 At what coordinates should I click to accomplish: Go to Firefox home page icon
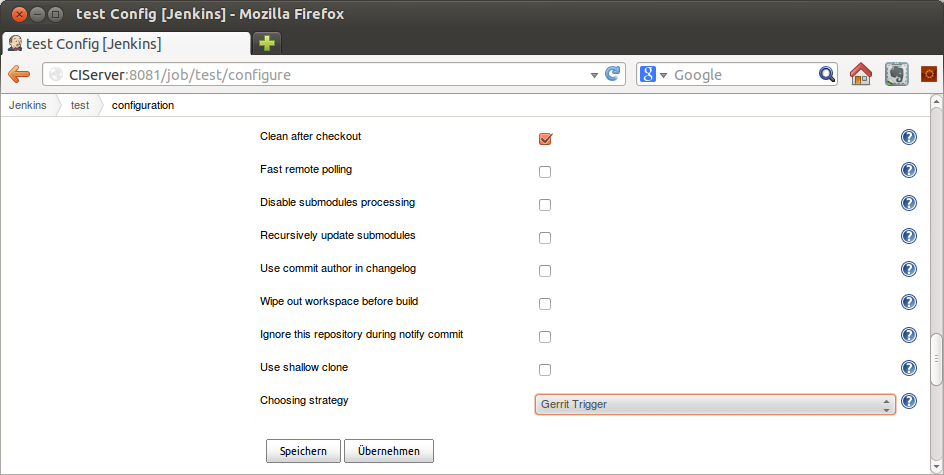[860, 75]
